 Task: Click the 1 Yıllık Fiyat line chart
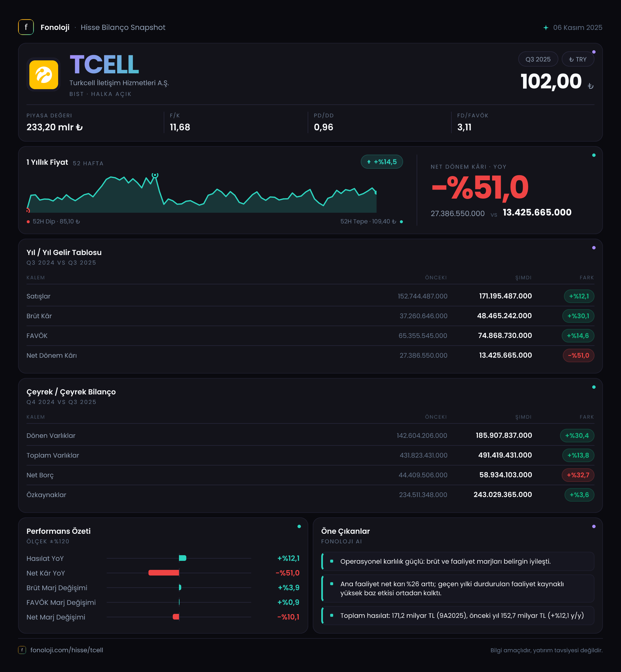pyautogui.click(x=201, y=193)
